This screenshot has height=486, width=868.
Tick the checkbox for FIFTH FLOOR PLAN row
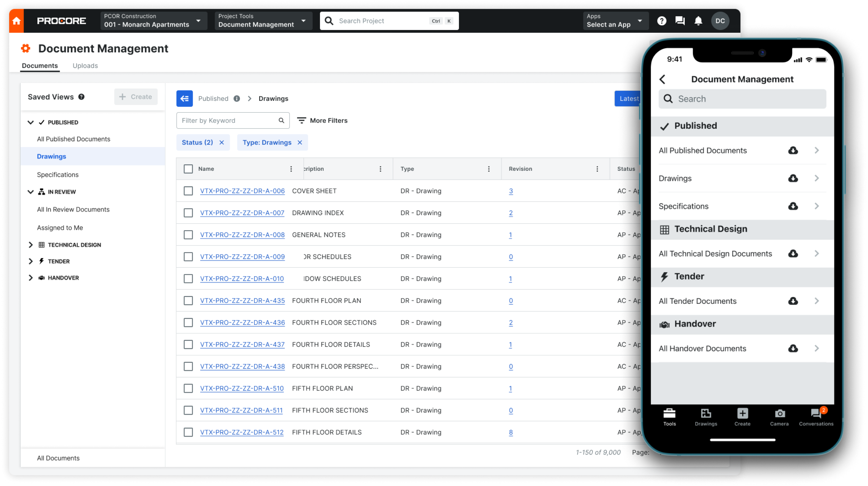pyautogui.click(x=188, y=388)
